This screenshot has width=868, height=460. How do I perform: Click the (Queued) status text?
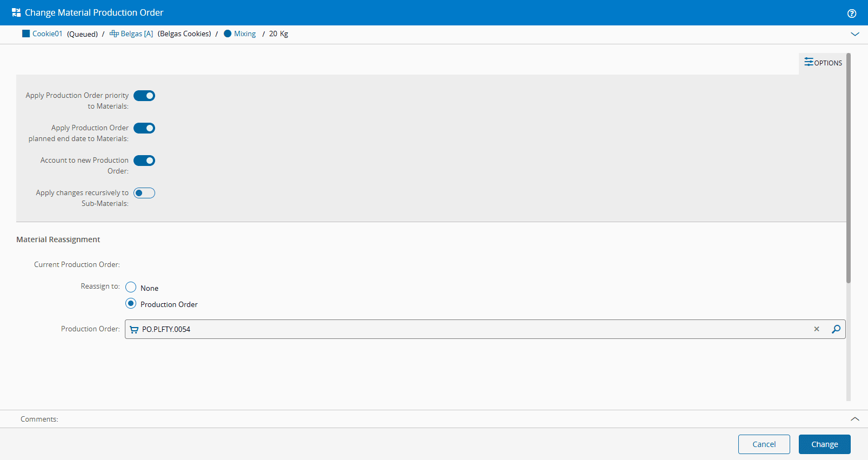point(82,34)
